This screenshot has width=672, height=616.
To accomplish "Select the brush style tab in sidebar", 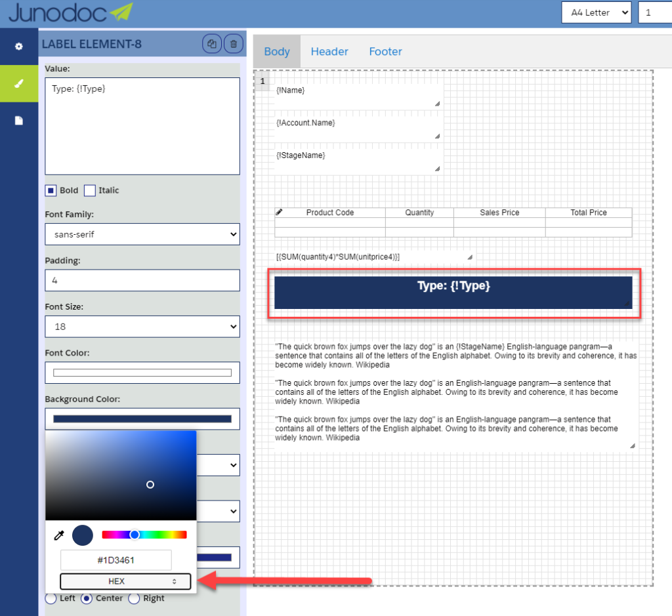I will (19, 83).
